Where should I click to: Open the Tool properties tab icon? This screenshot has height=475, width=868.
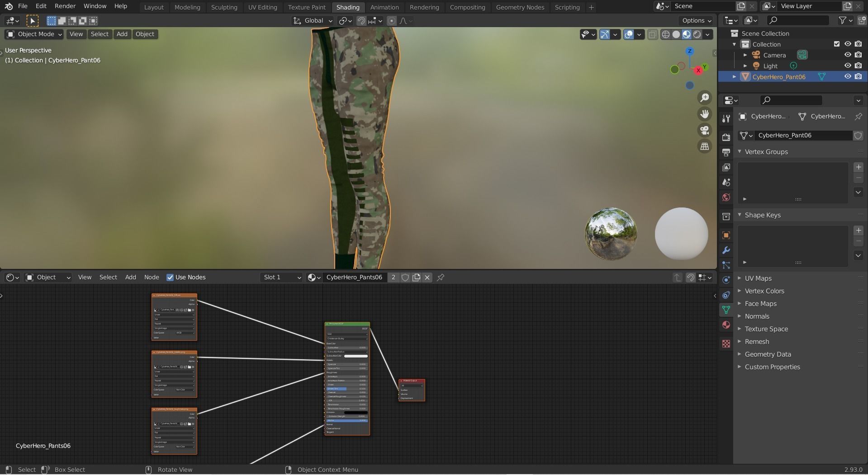[726, 118]
